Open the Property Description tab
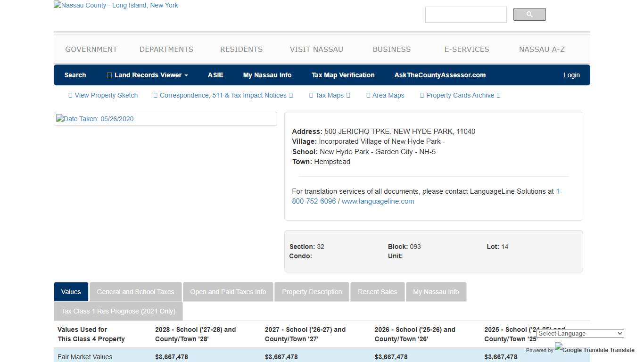644x362 pixels. click(312, 292)
